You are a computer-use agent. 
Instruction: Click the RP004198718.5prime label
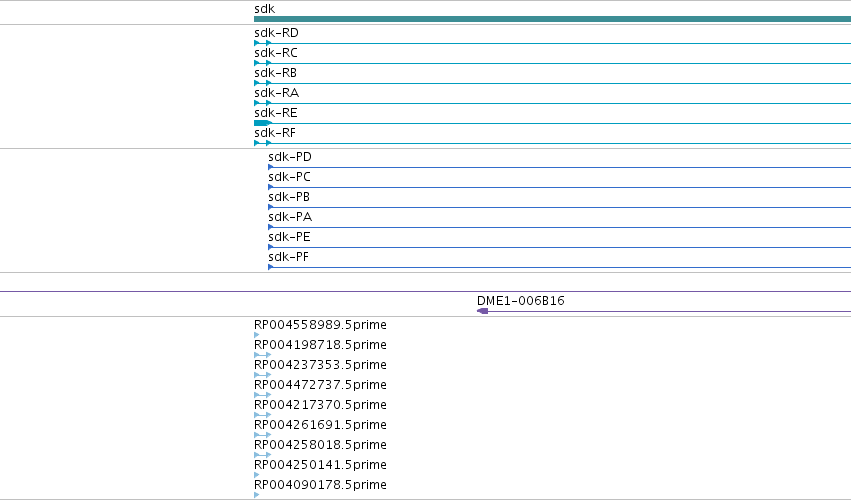click(x=320, y=345)
